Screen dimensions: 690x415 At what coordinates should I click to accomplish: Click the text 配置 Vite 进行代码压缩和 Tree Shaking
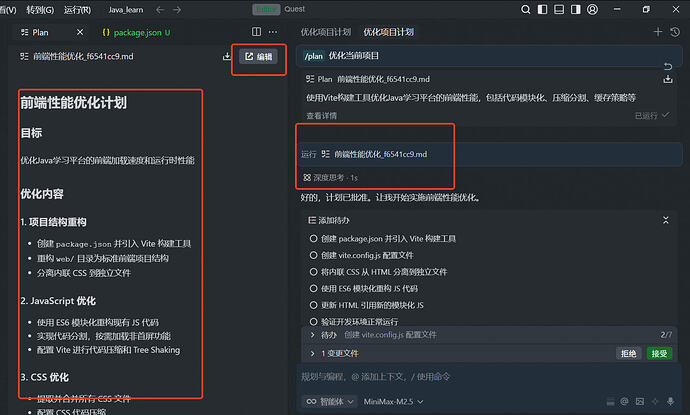coord(108,350)
